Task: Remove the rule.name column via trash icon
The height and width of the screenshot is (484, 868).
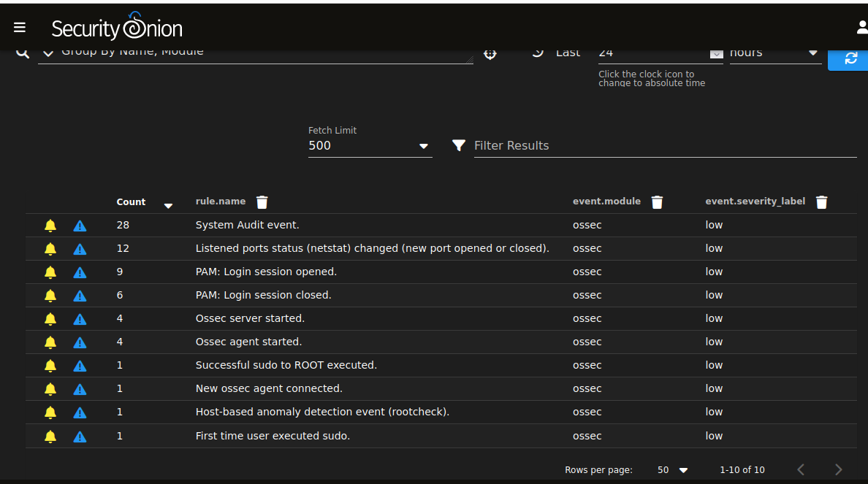Action: coord(262,202)
